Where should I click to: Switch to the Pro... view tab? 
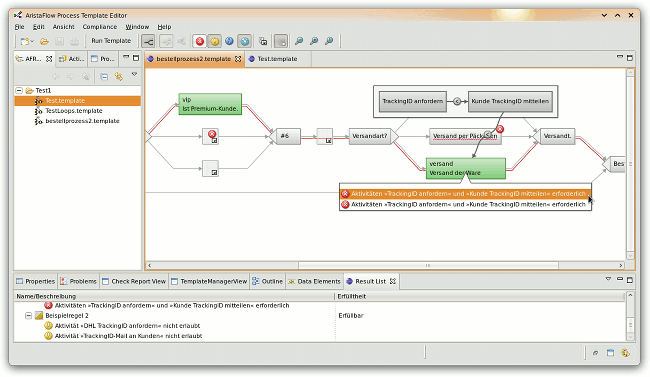tap(103, 59)
